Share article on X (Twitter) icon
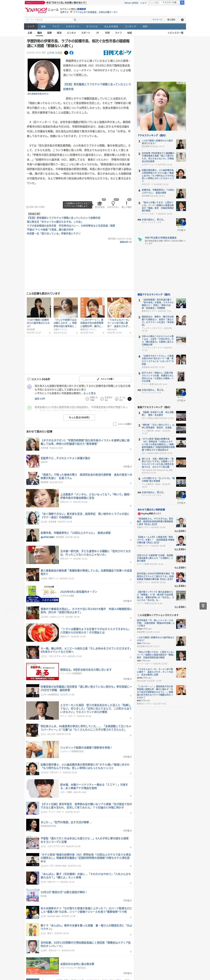Viewport: 210px width, 980px height. [x=66, y=53]
